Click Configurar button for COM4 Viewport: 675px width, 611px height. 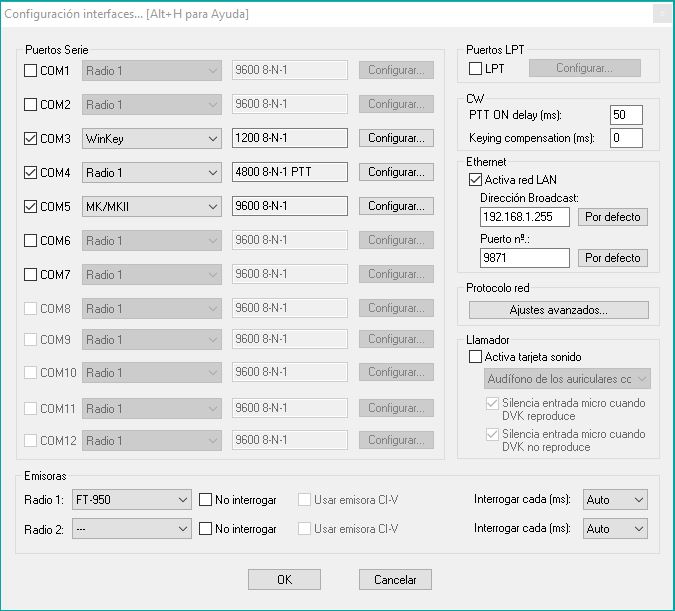[396, 172]
